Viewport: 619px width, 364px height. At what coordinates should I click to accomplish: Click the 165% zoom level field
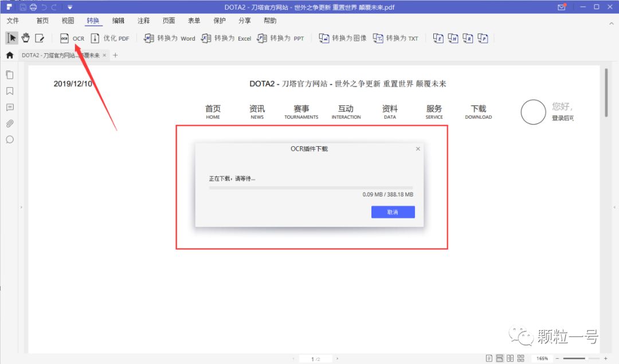[x=542, y=358]
